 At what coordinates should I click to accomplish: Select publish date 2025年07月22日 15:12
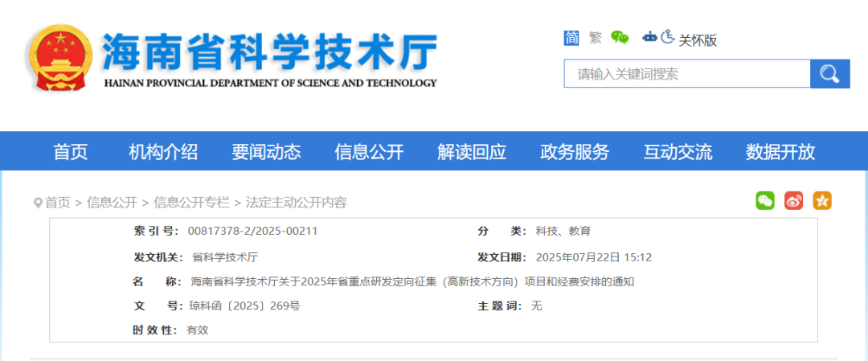(594, 257)
